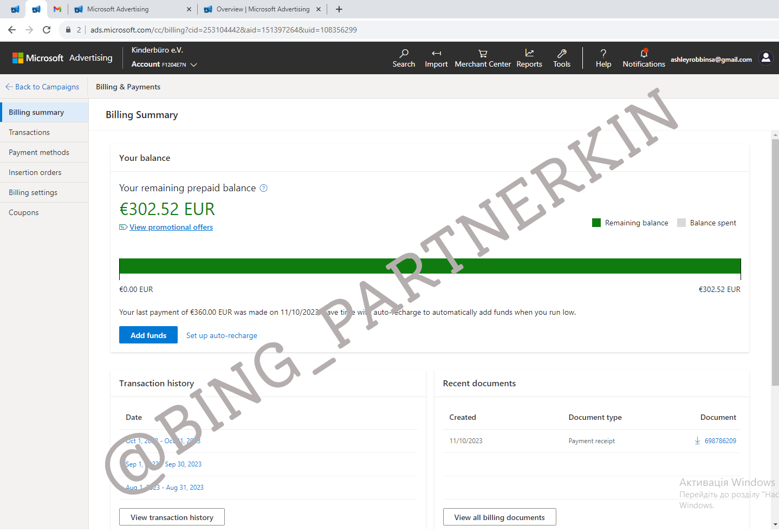Open the user profile avatar

765,58
